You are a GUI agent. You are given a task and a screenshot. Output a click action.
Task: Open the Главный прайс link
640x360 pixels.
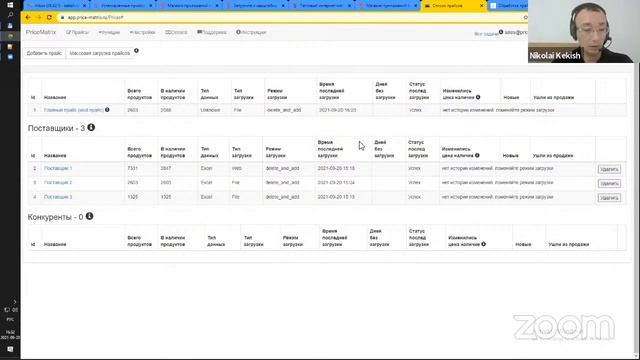pos(73,110)
